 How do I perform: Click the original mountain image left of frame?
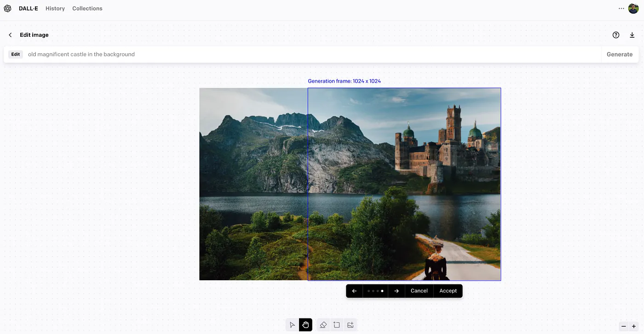[253, 184]
